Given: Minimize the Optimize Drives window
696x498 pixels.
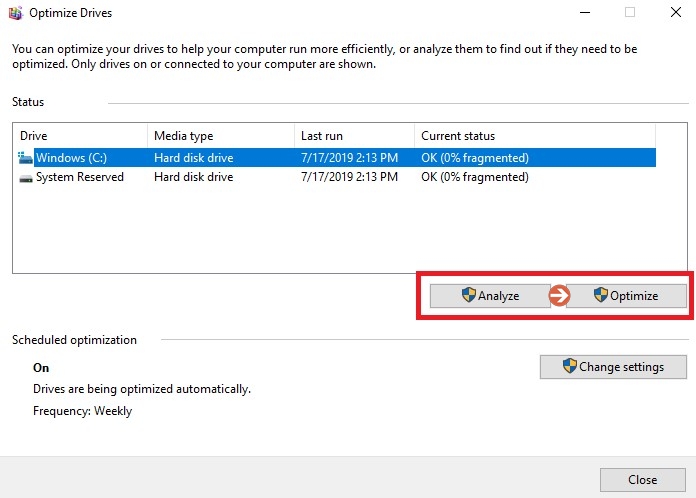Looking at the screenshot, I should [584, 13].
